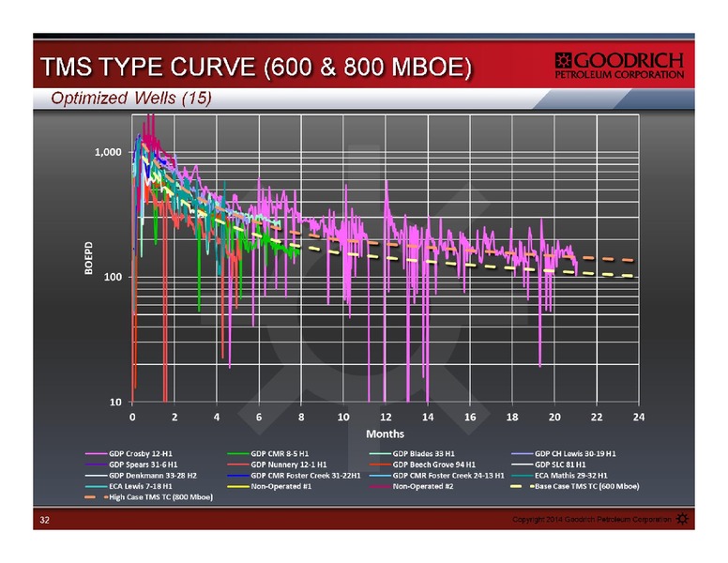The height and width of the screenshot is (563, 728).
Task: Click the 10 y-axis tick label
Action: pos(115,402)
